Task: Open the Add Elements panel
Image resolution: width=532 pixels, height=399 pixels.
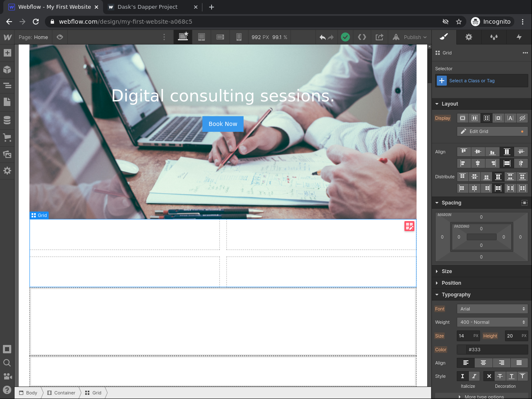Action: pyautogui.click(x=7, y=53)
